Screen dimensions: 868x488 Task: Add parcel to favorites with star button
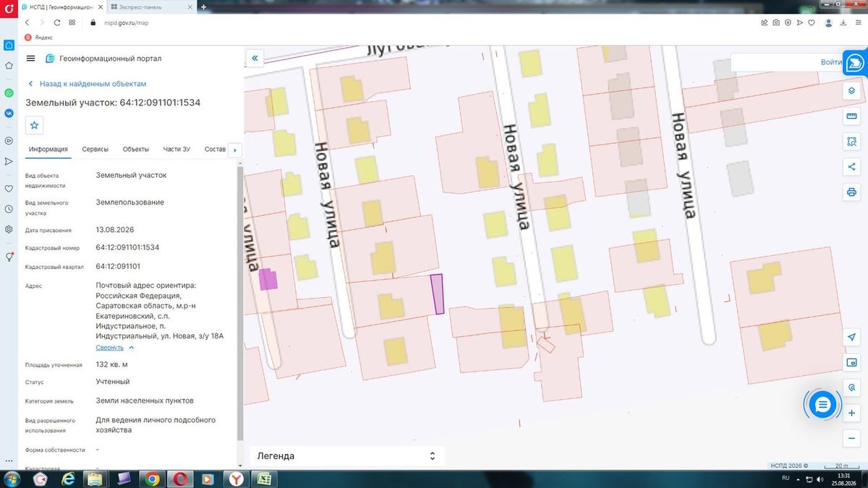35,125
